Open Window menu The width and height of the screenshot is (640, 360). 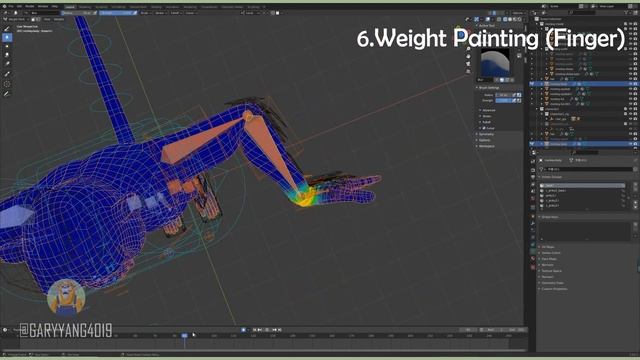(43, 6)
